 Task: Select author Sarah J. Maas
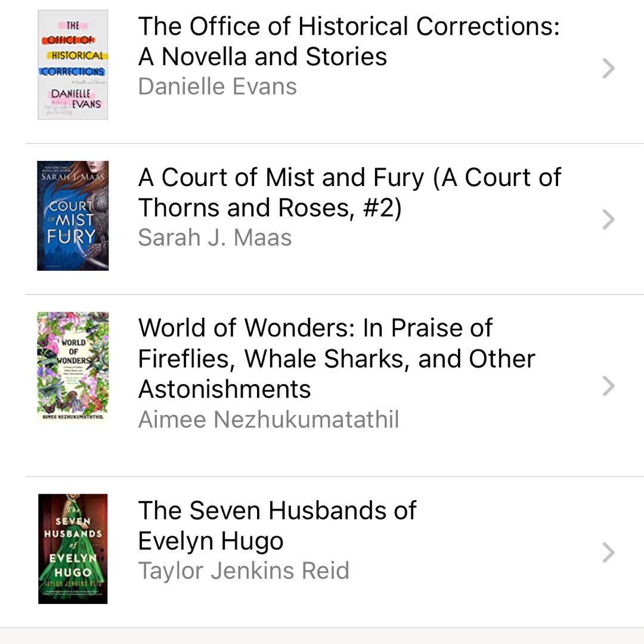215,237
